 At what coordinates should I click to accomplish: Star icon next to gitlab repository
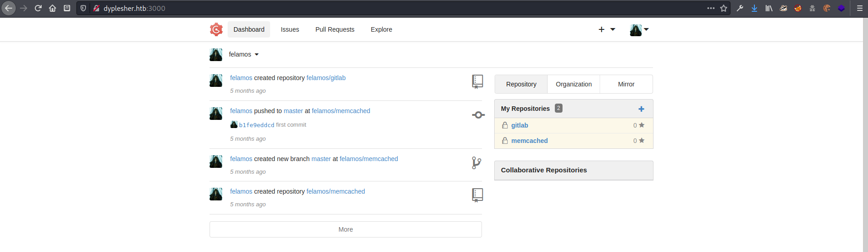641,125
